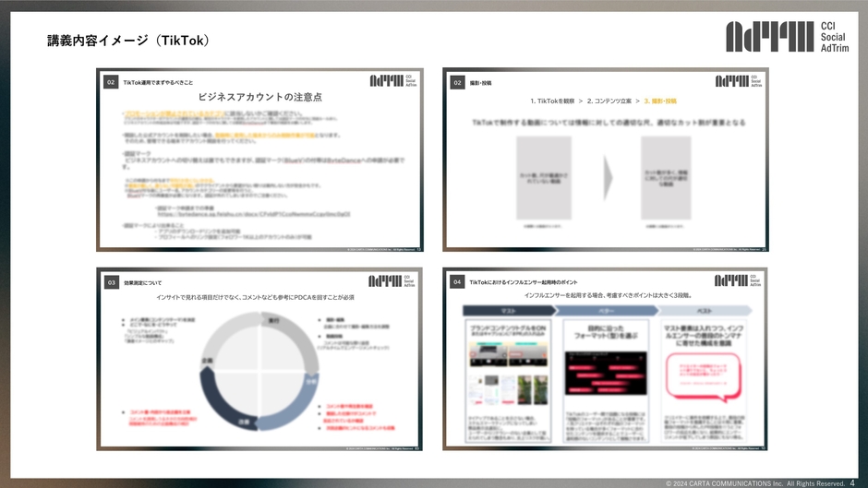Click the blurred ByteDance URL line
Screen dimensions: 868x488
pyautogui.click(x=254, y=214)
